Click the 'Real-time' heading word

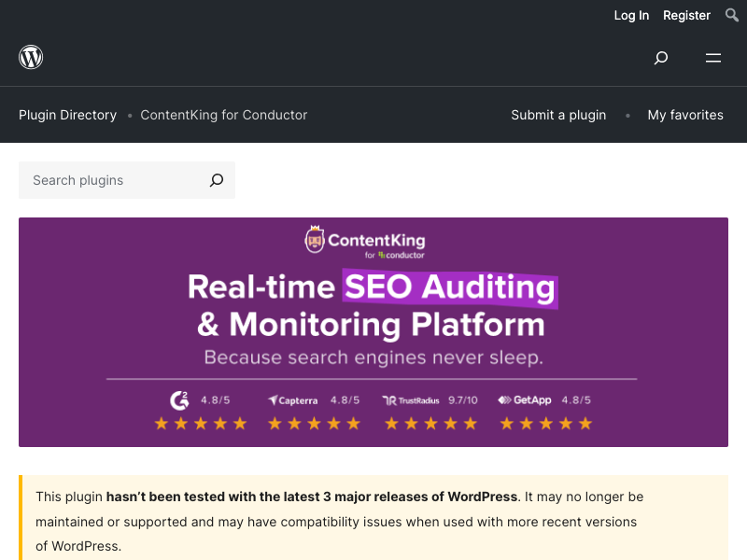pos(261,287)
